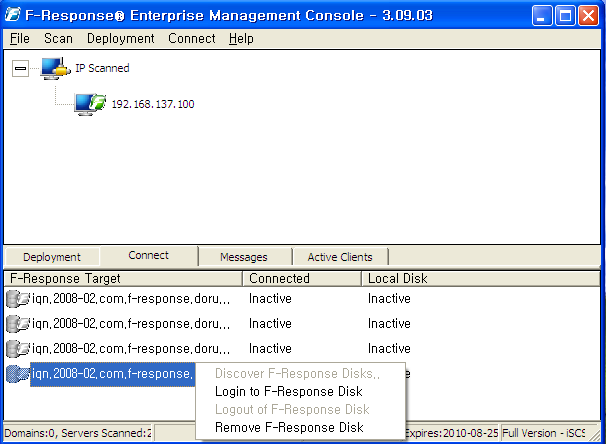
Task: Click the disk icon of the first target row
Action: coord(18,299)
